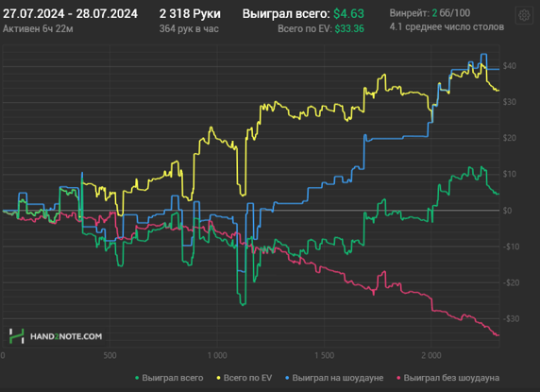Screen dimensions: 540x392
Task: Click the -$20 y-axis label
Action: [511, 282]
